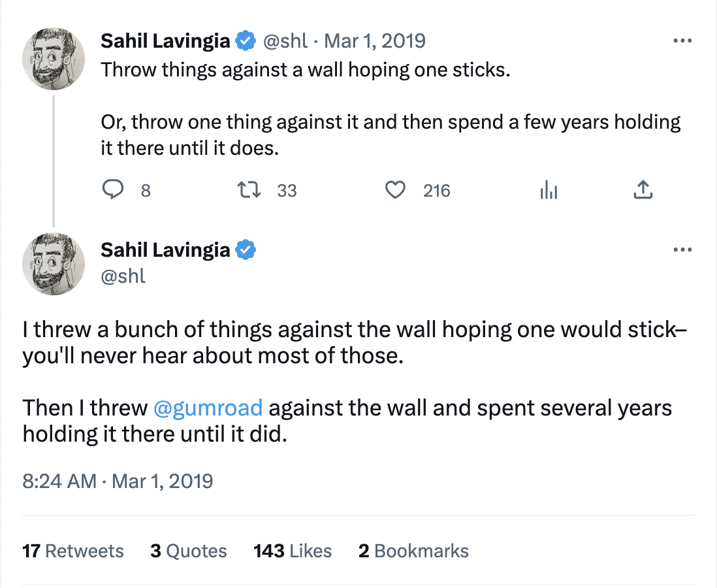Open the first tweet's three-dot more menu
This screenshot has width=717, height=588.
coord(682,41)
